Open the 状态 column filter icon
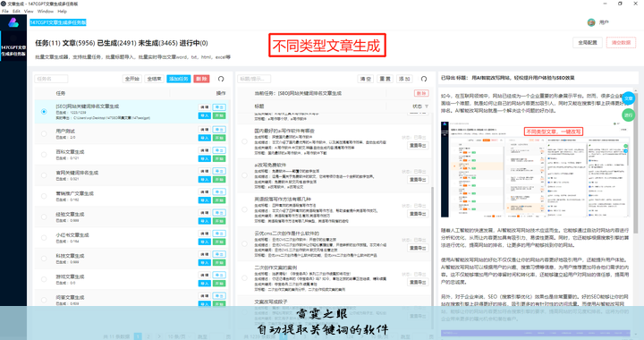This screenshot has width=644, height=340. (x=427, y=106)
